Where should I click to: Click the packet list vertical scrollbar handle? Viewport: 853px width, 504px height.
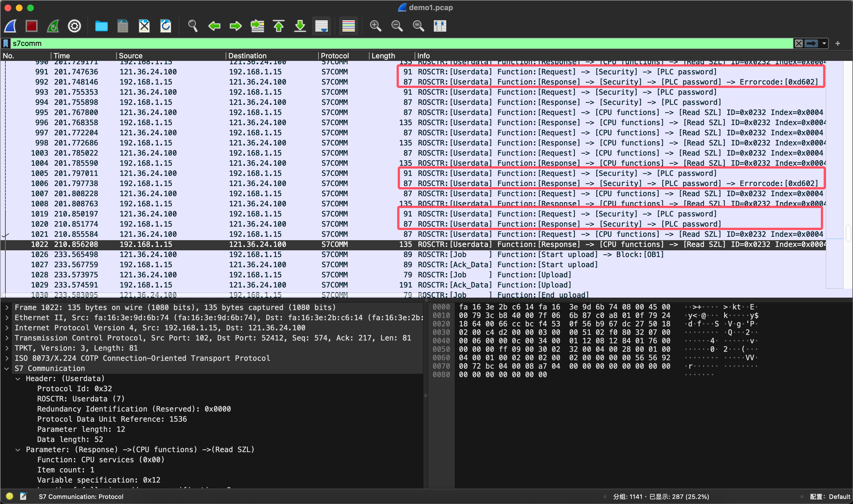[x=848, y=233]
